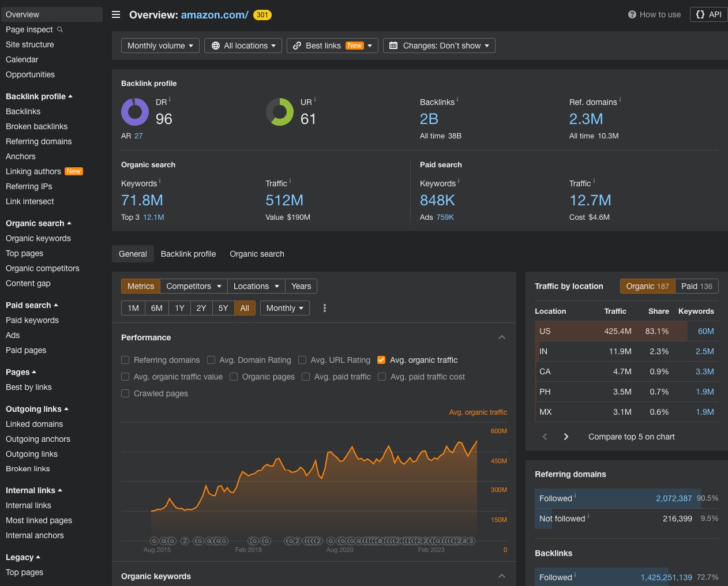Click the calendar icon in Changes filter
This screenshot has width=728, height=586.
pyautogui.click(x=393, y=46)
